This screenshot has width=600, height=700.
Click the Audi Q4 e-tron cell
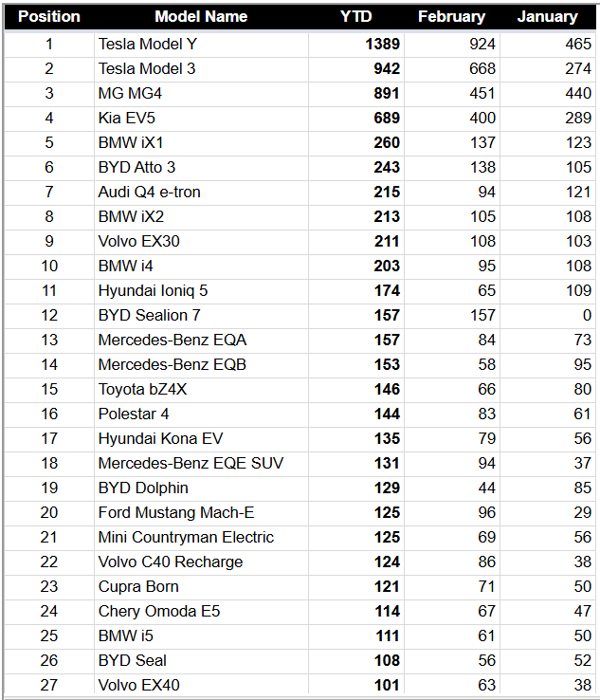pyautogui.click(x=149, y=192)
